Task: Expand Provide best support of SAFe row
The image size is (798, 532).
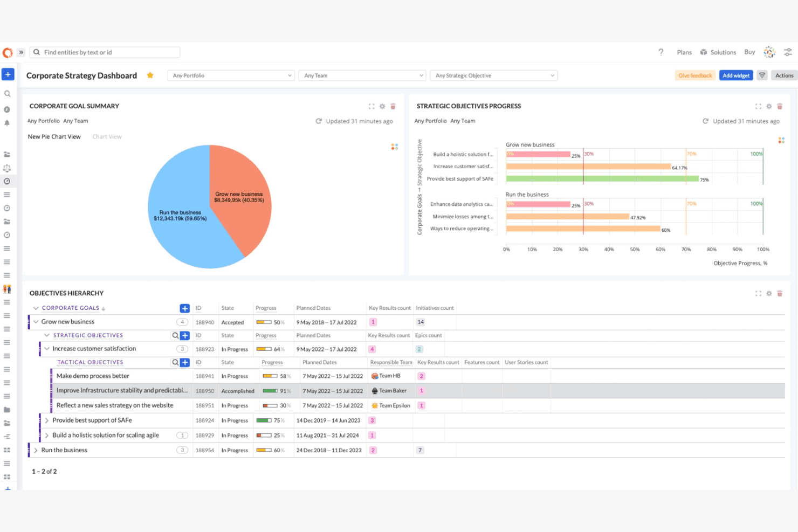Action: point(47,420)
